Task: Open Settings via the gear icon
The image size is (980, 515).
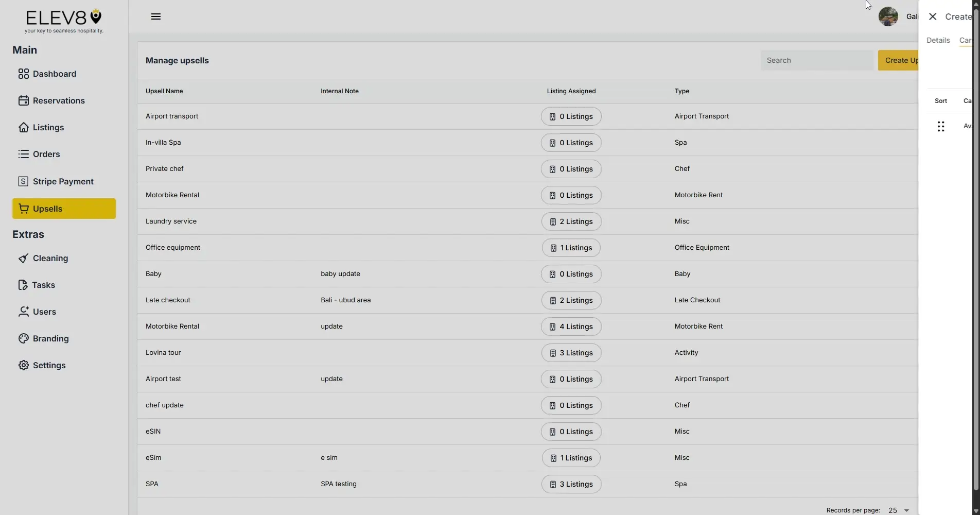Action: [x=24, y=365]
